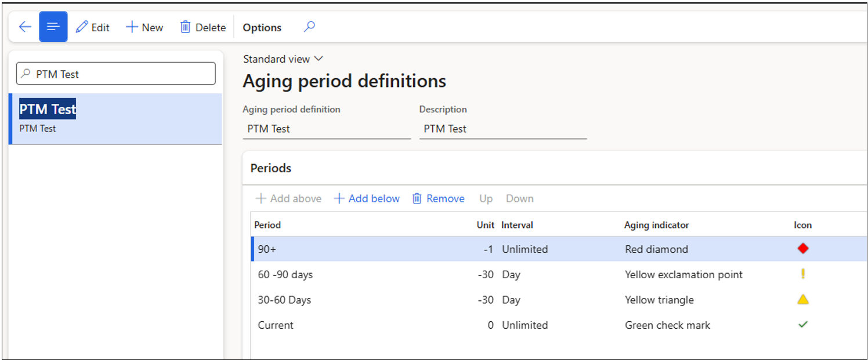Click the green check mark icon
Screen dimensions: 868x360
click(802, 325)
